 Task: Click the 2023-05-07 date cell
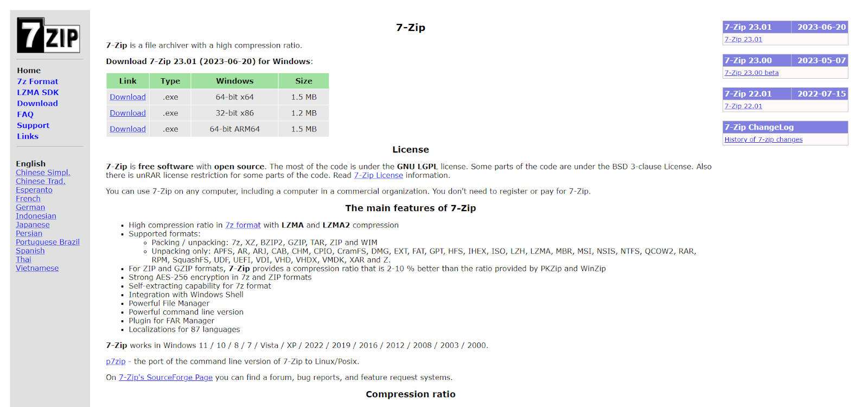[x=820, y=60]
